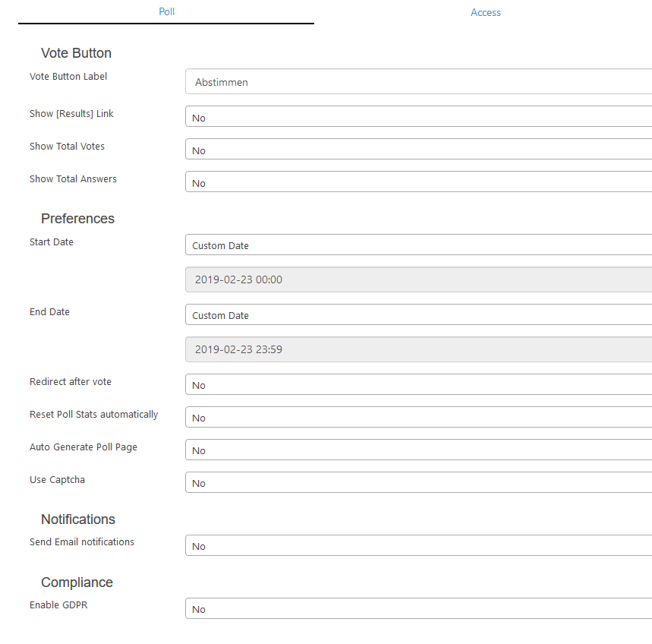Click the Preferences section heading

click(x=77, y=219)
